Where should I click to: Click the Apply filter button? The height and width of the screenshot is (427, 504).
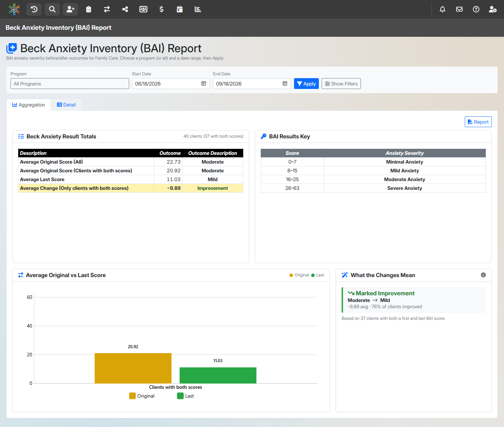click(306, 84)
